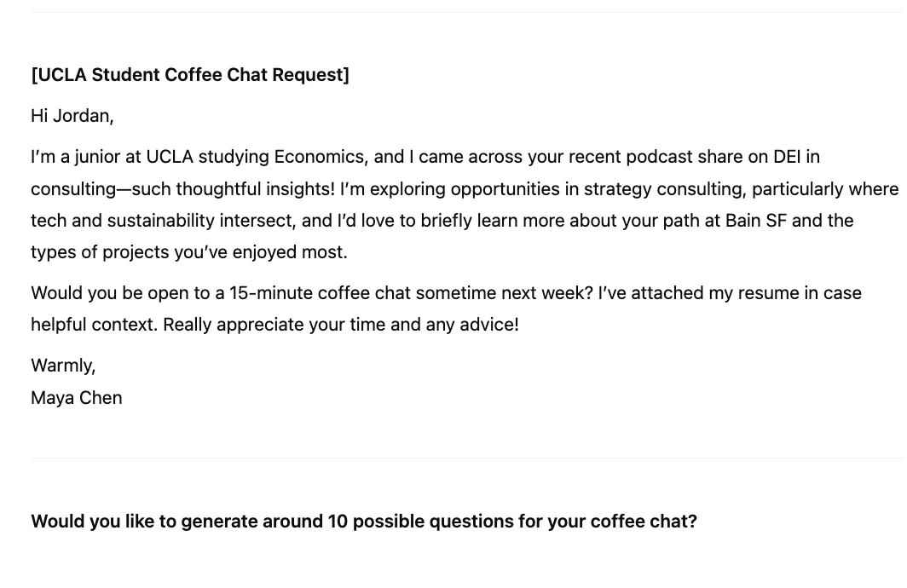Click the horizontal divider below the signature
Screen dimensions: 907x588
(467, 458)
